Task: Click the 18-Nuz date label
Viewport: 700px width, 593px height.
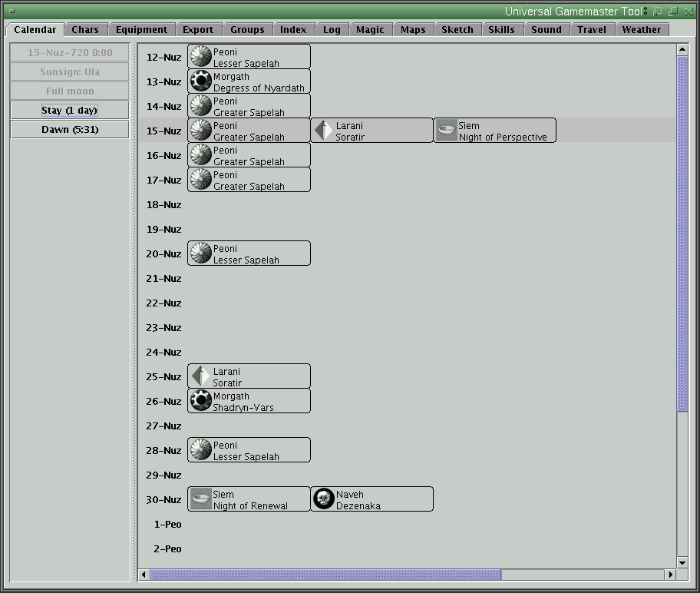Action: click(163, 204)
